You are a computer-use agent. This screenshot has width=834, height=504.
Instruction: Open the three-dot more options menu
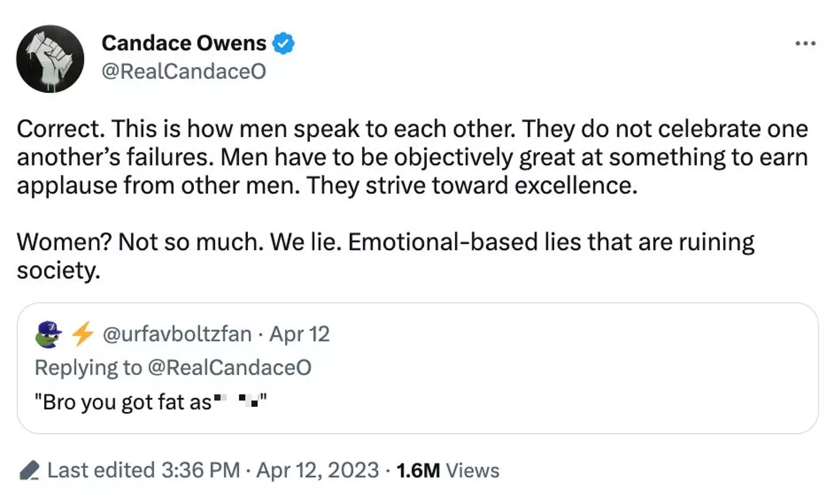[805, 43]
